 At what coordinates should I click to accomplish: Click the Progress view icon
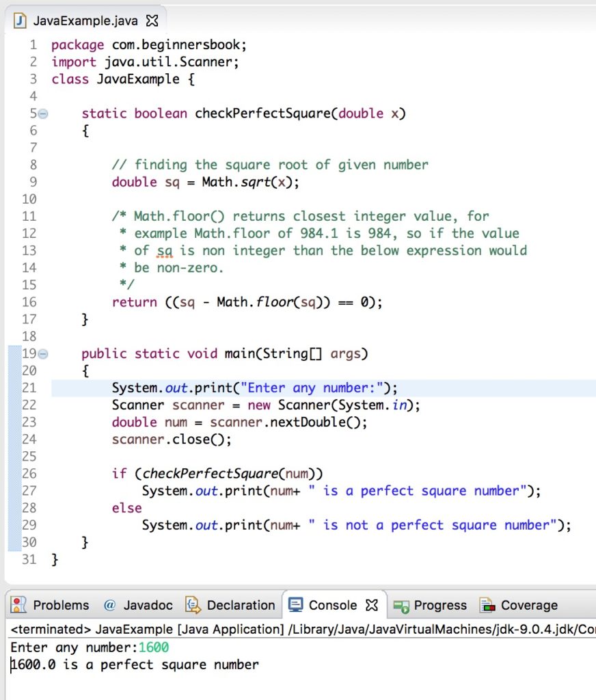coord(401,606)
